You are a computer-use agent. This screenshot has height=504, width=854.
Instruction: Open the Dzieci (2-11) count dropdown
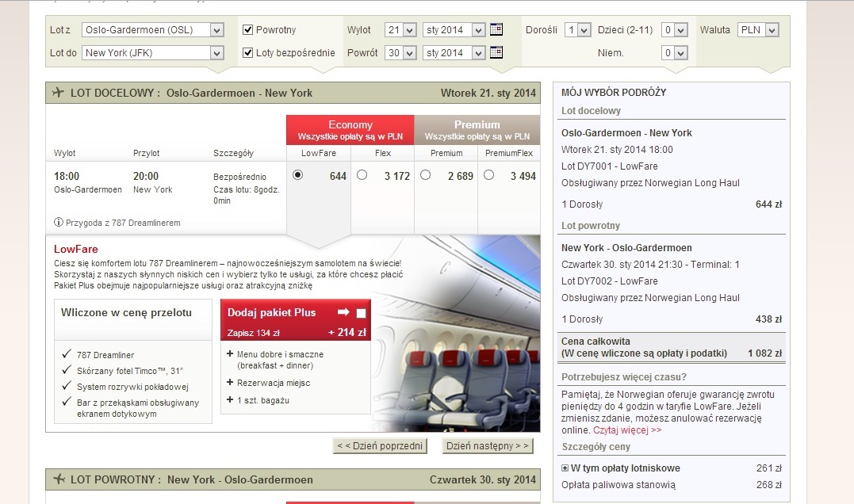674,30
